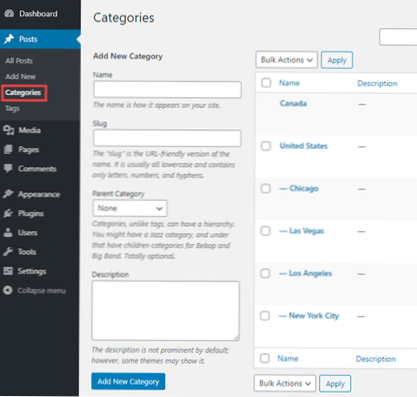Image resolution: width=417 pixels, height=397 pixels.
Task: Open the Parent Category dropdown
Action: click(130, 208)
